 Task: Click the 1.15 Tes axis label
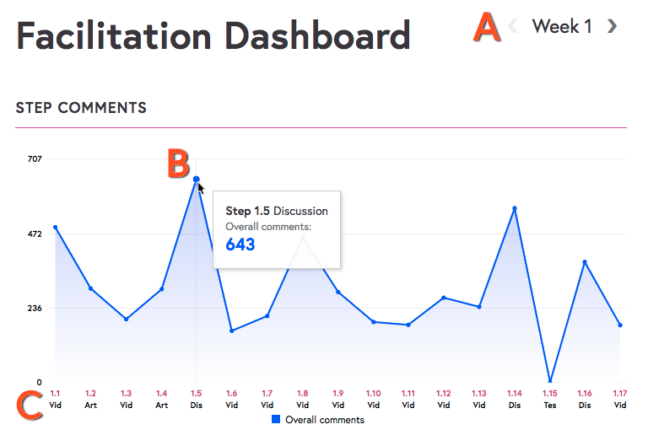[x=550, y=399]
